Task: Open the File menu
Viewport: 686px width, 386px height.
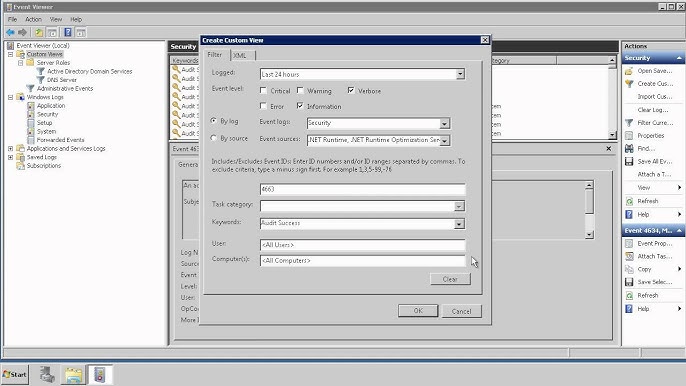Action: point(12,19)
